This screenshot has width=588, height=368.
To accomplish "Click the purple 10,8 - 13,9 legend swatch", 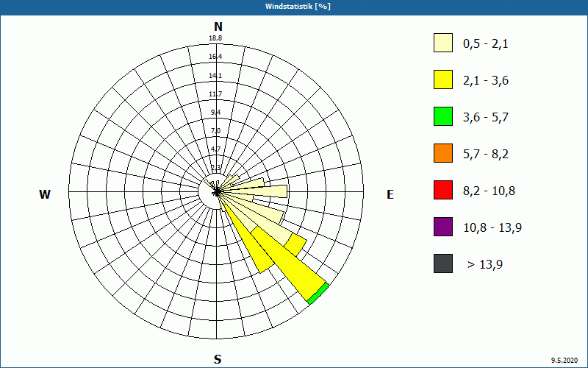I will [443, 227].
